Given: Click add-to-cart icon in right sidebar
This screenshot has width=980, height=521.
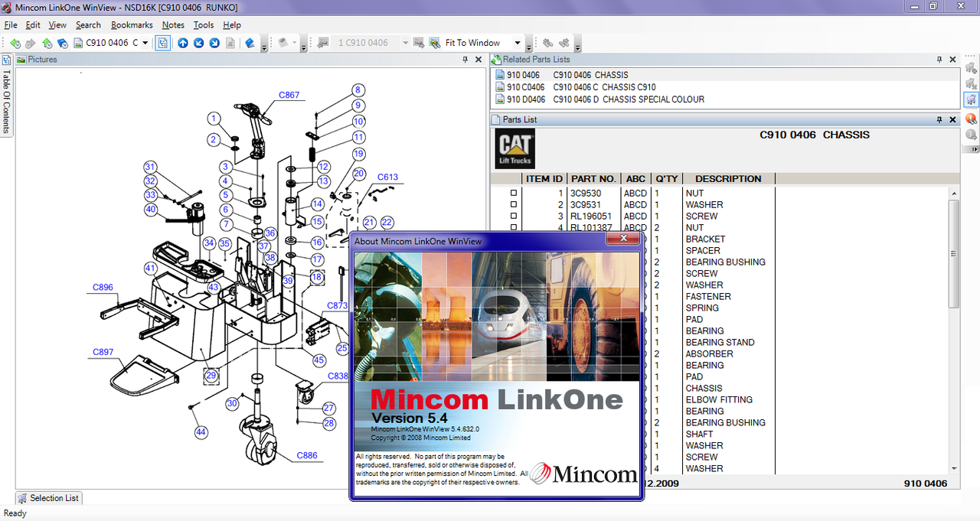Looking at the screenshot, I should pos(971,68).
